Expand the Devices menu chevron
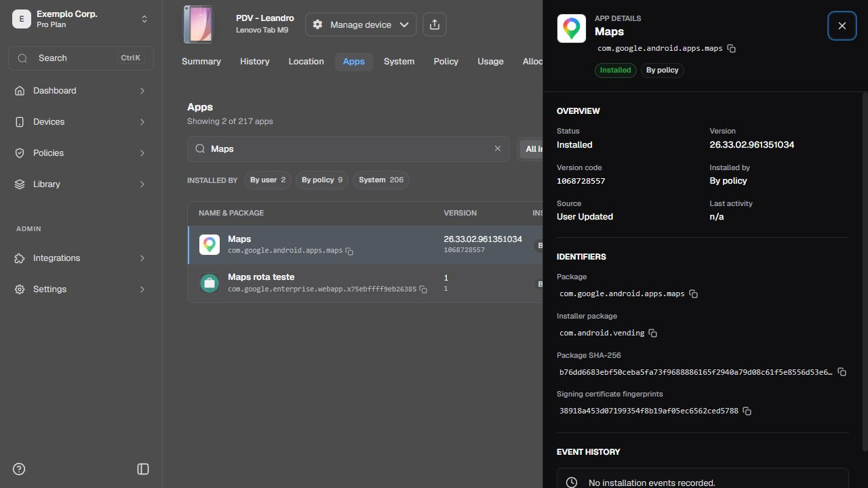 coord(142,122)
